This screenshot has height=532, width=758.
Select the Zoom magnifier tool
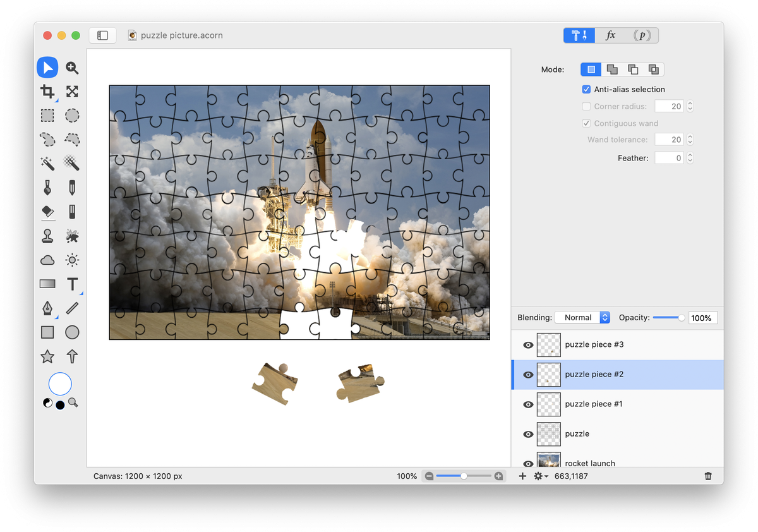coord(72,68)
